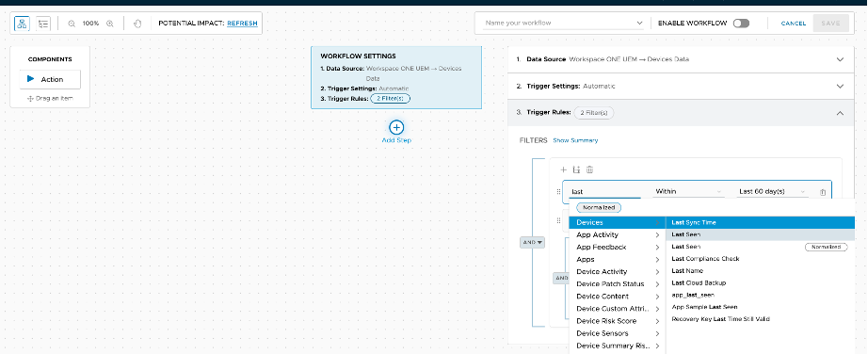Select Devices category in attribute list
Image resolution: width=868 pixels, height=354 pixels.
617,222
